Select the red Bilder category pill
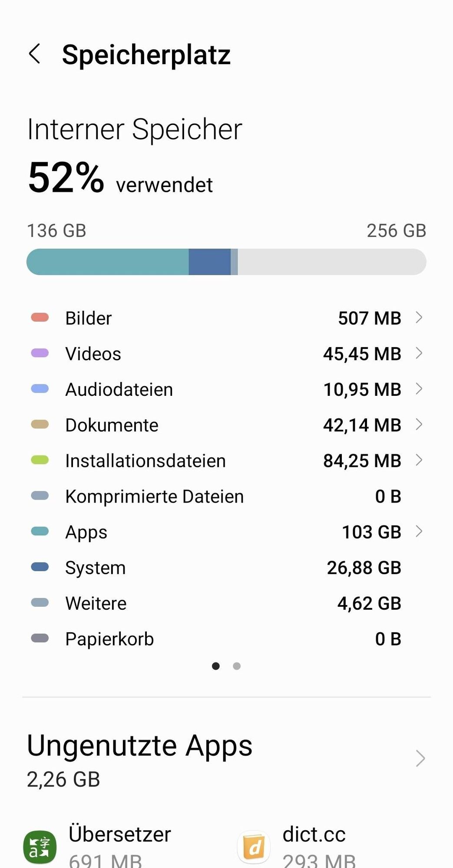 point(40,318)
